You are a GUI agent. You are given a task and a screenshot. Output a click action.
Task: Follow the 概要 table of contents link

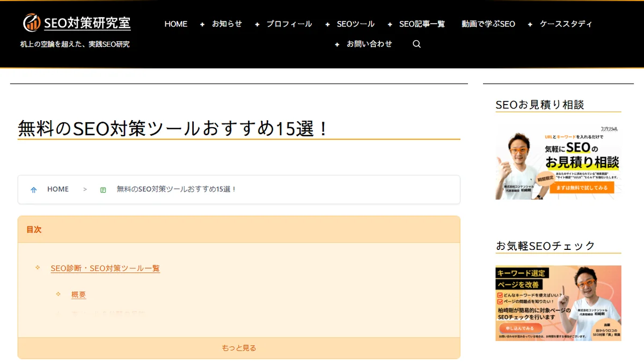click(78, 294)
